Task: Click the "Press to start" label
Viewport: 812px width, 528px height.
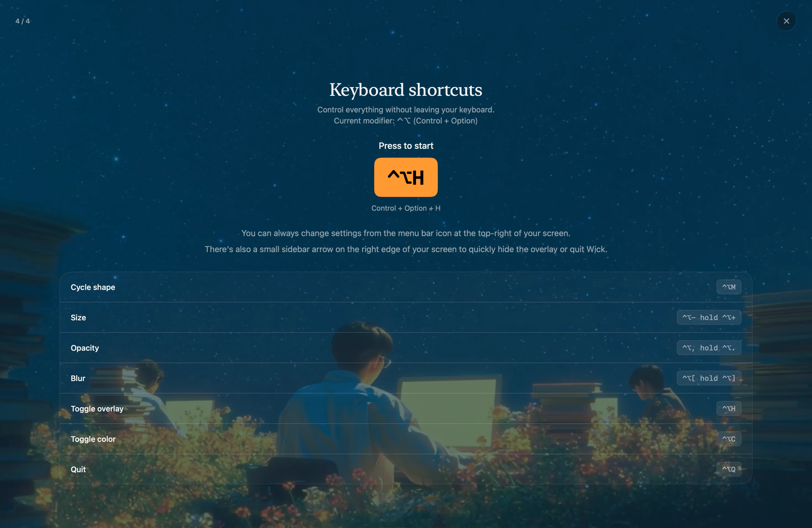Action: [x=406, y=146]
